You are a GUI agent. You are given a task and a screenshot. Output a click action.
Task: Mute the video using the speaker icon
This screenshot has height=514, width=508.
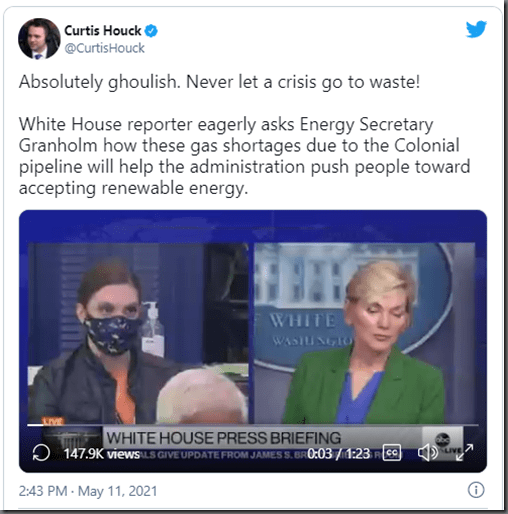(x=428, y=453)
